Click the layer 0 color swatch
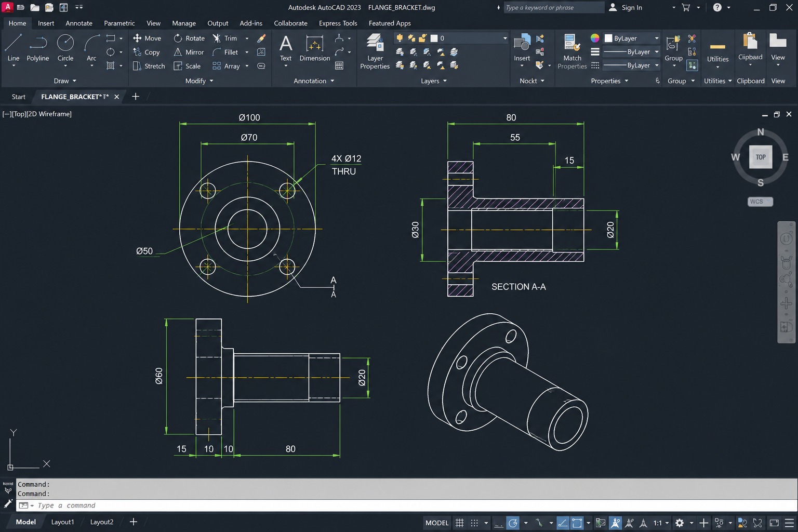This screenshot has height=532, width=798. (x=434, y=38)
